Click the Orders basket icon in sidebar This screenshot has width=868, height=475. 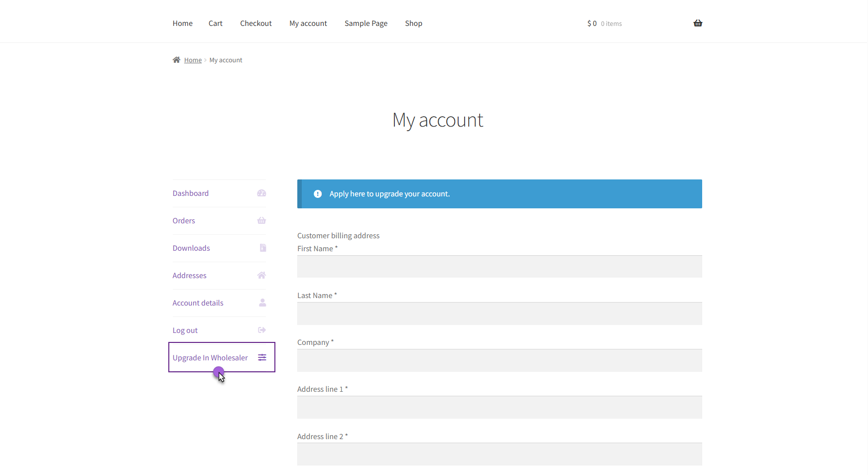261,220
